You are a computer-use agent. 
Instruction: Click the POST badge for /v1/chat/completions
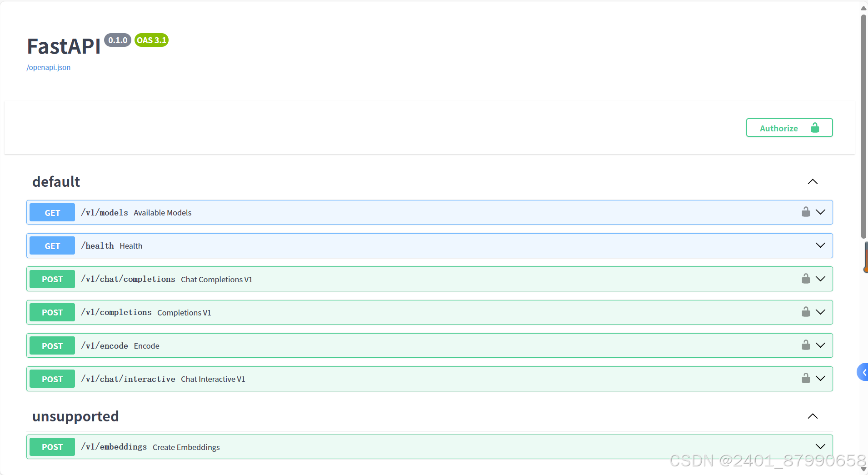point(52,279)
